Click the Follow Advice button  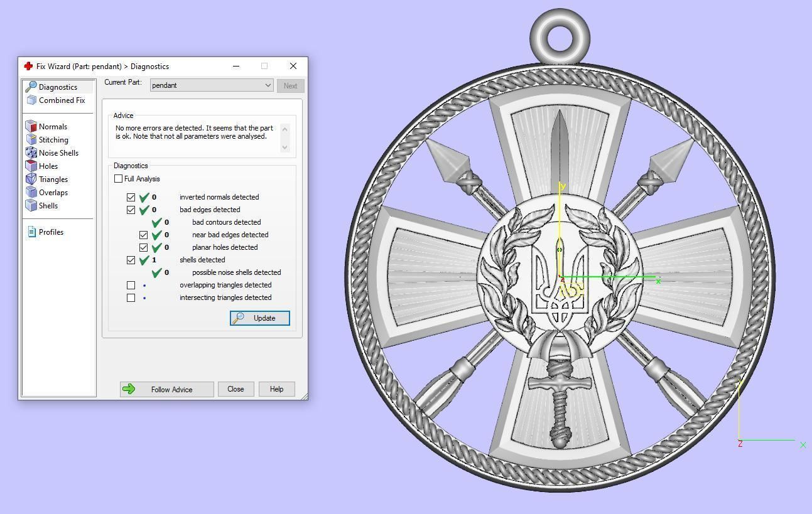(x=166, y=389)
